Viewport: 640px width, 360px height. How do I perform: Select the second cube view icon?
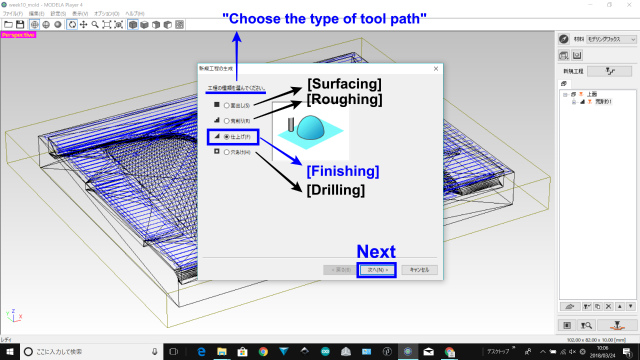(x=144, y=24)
